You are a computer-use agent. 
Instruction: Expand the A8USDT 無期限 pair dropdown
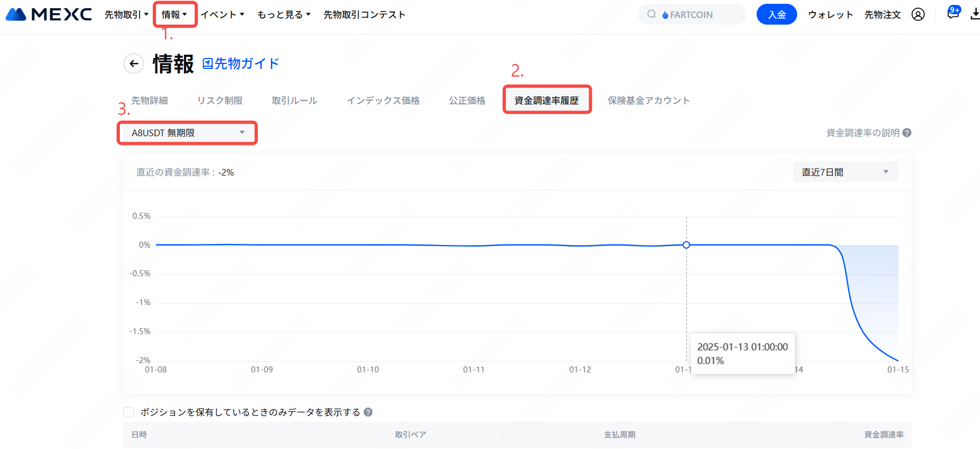pos(187,133)
